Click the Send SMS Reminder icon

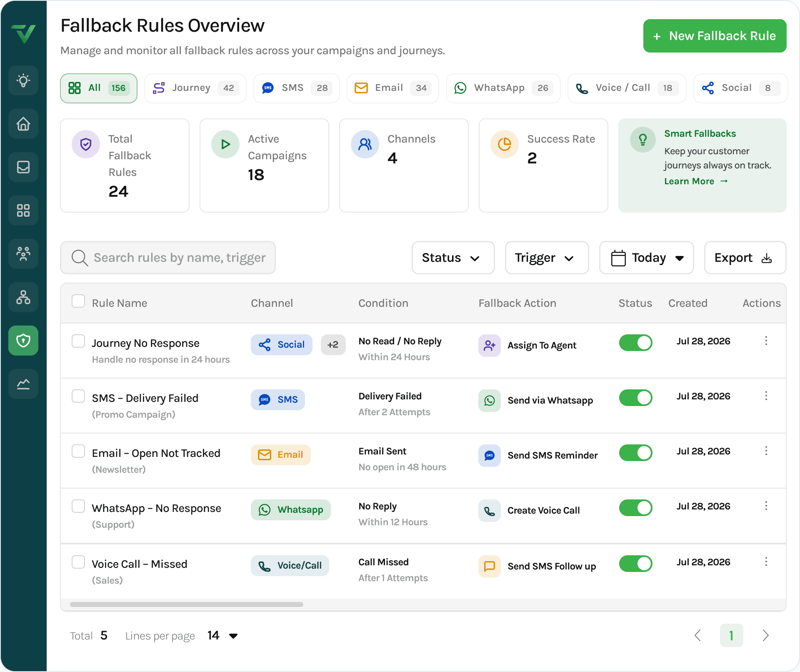(490, 456)
